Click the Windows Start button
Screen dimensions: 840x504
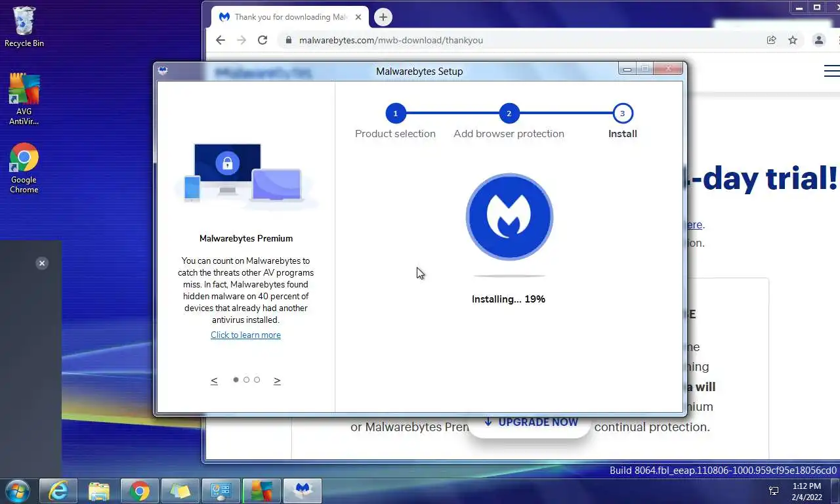[x=17, y=491]
